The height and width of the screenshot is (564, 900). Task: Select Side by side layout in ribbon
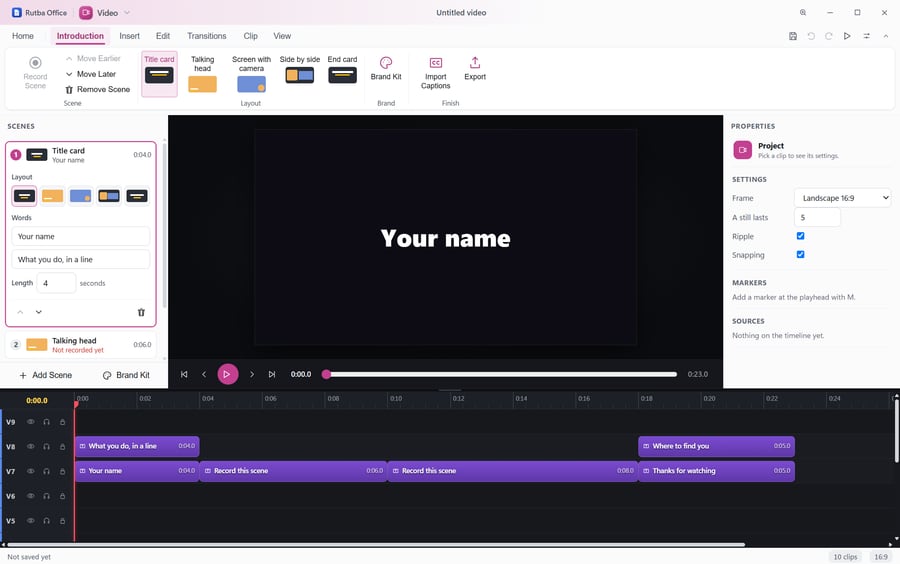pyautogui.click(x=300, y=69)
